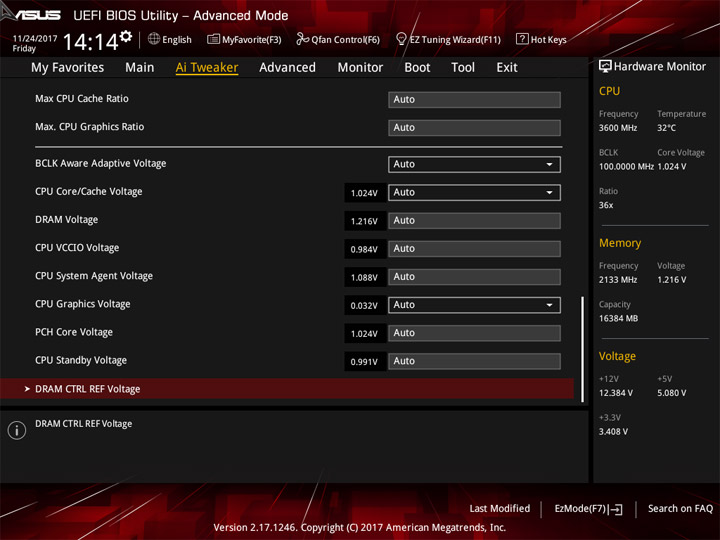Click the CPU System Agent Voltage label
This screenshot has width=720, height=540.
point(94,276)
